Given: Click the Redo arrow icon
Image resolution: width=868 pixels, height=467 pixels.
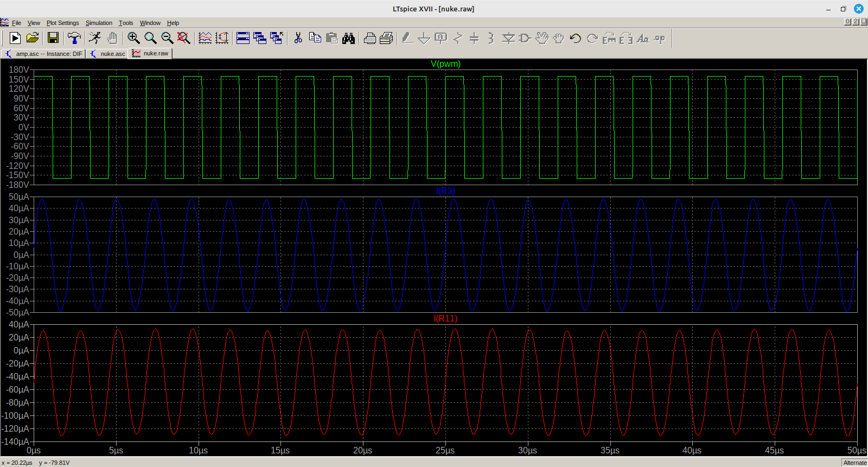Looking at the screenshot, I should coord(592,38).
